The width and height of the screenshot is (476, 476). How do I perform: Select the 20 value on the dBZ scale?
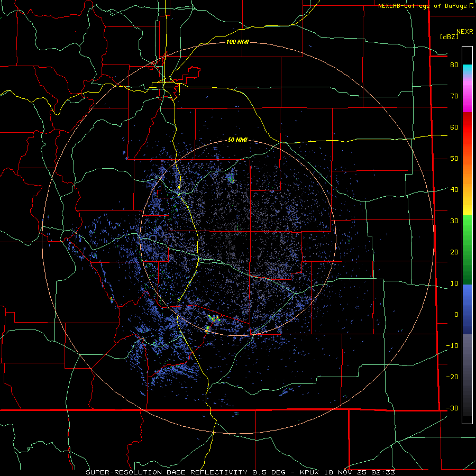[x=454, y=252]
